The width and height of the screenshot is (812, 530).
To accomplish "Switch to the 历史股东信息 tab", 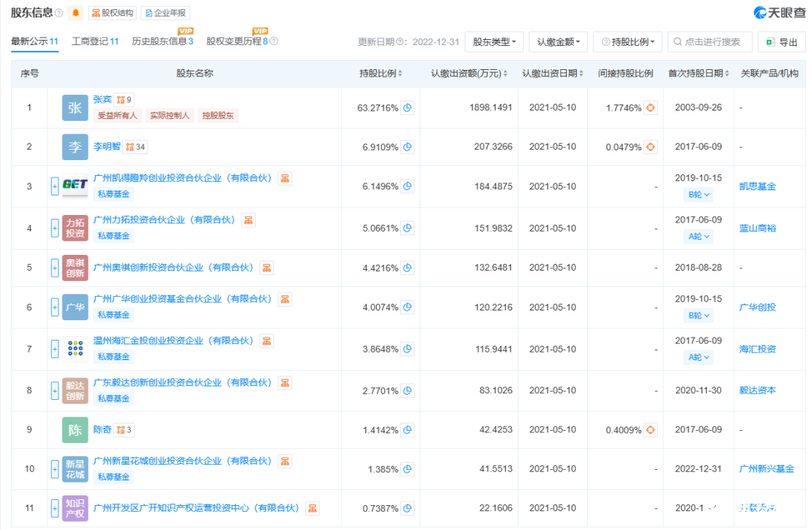I will coord(162,41).
